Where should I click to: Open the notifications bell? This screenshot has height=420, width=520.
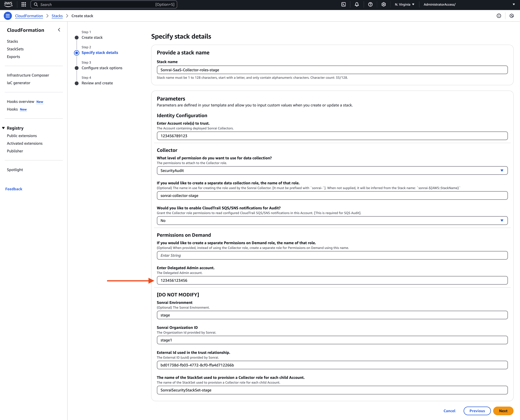coord(357,4)
